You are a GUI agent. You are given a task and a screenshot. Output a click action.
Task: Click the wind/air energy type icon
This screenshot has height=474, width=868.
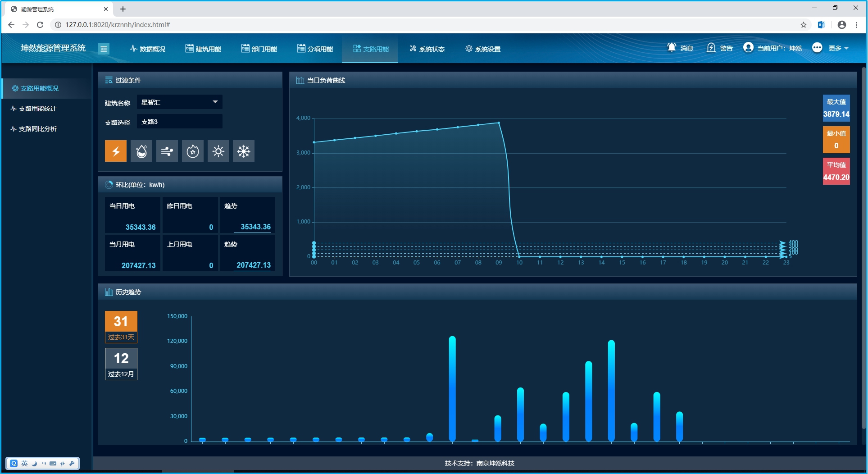167,151
